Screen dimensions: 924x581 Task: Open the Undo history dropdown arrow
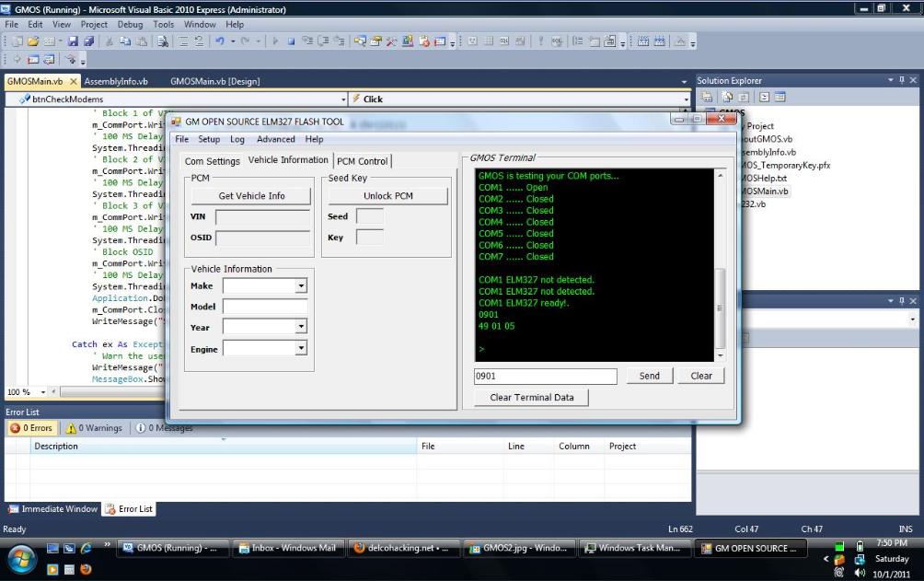click(233, 41)
